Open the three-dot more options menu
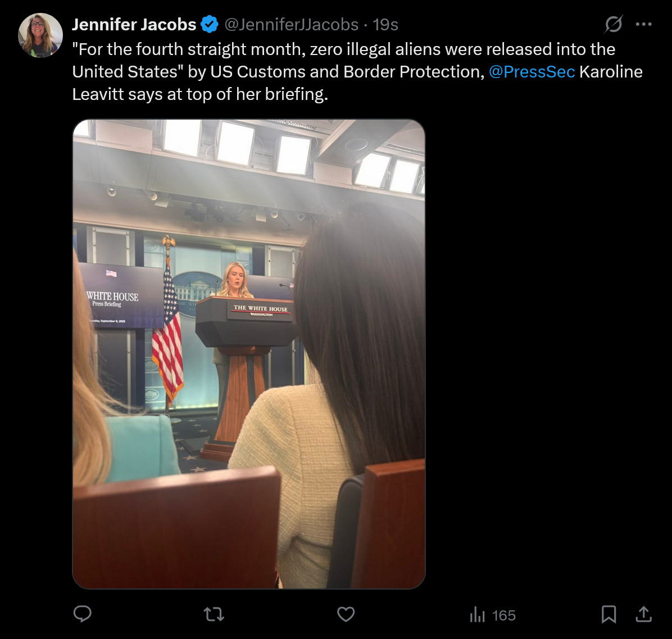The image size is (672, 639). coord(644,24)
